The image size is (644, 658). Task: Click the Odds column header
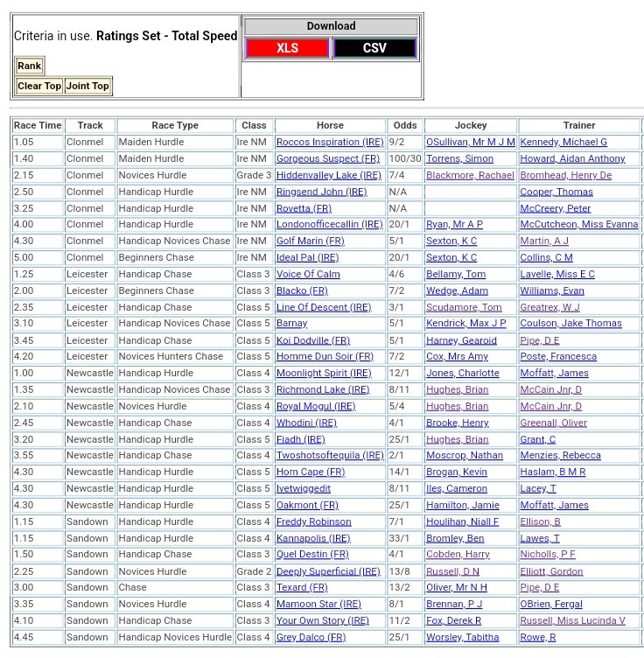(x=405, y=125)
